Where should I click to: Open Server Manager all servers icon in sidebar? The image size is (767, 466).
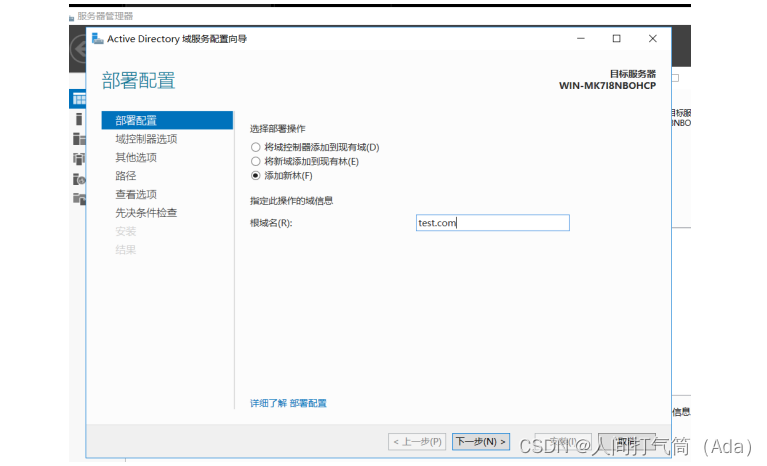point(79,139)
